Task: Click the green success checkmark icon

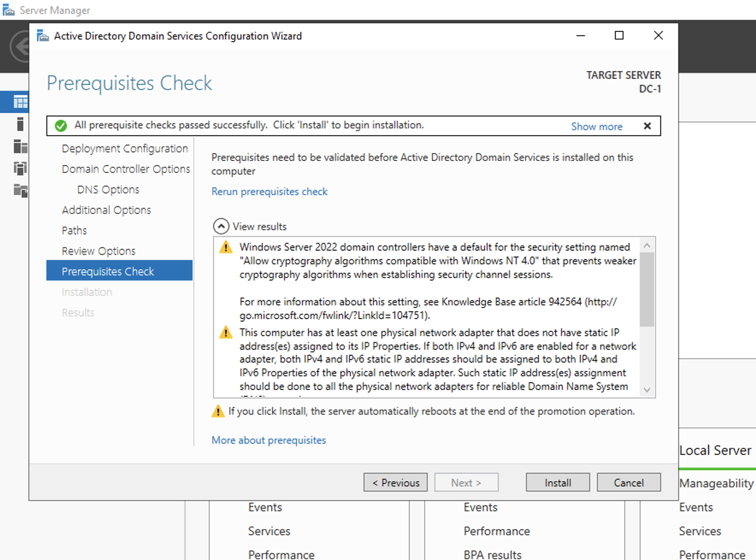Action: pyautogui.click(x=61, y=126)
